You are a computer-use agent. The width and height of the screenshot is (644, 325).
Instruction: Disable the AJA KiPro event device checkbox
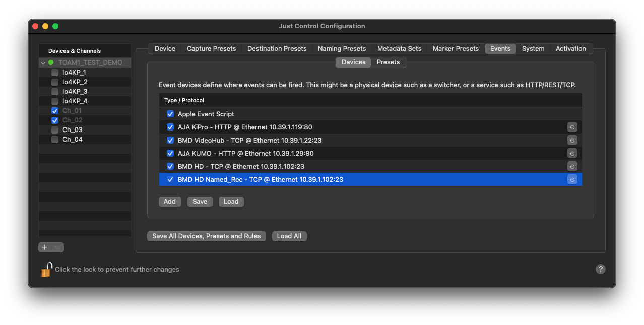click(170, 127)
